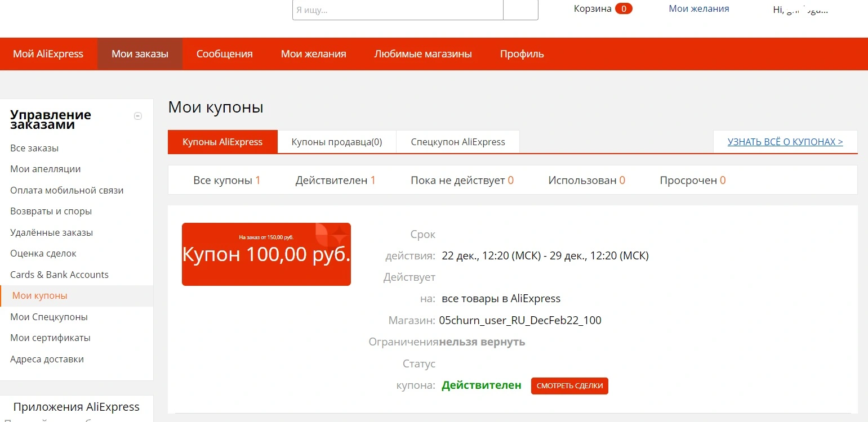The width and height of the screenshot is (868, 422).
Task: Click the cart item count badge
Action: click(624, 8)
